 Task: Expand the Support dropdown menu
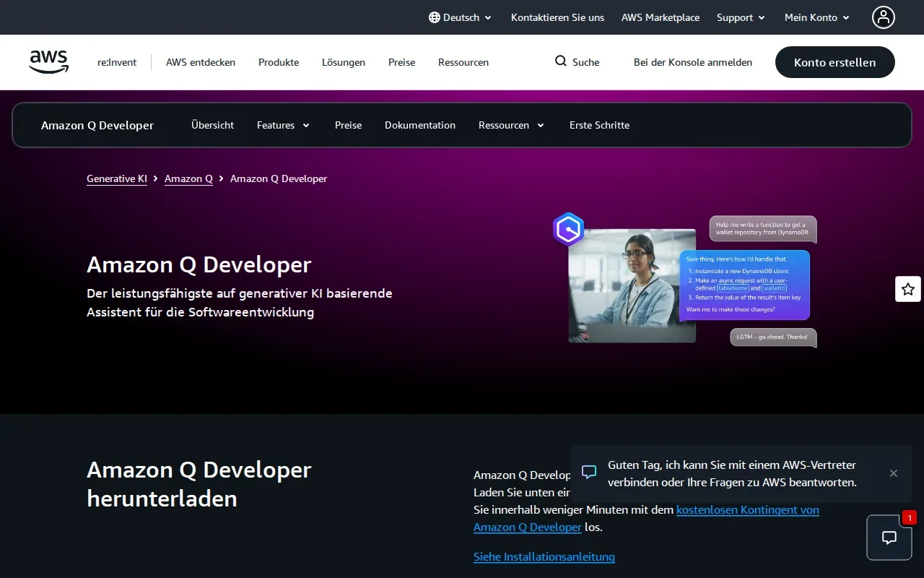click(741, 17)
